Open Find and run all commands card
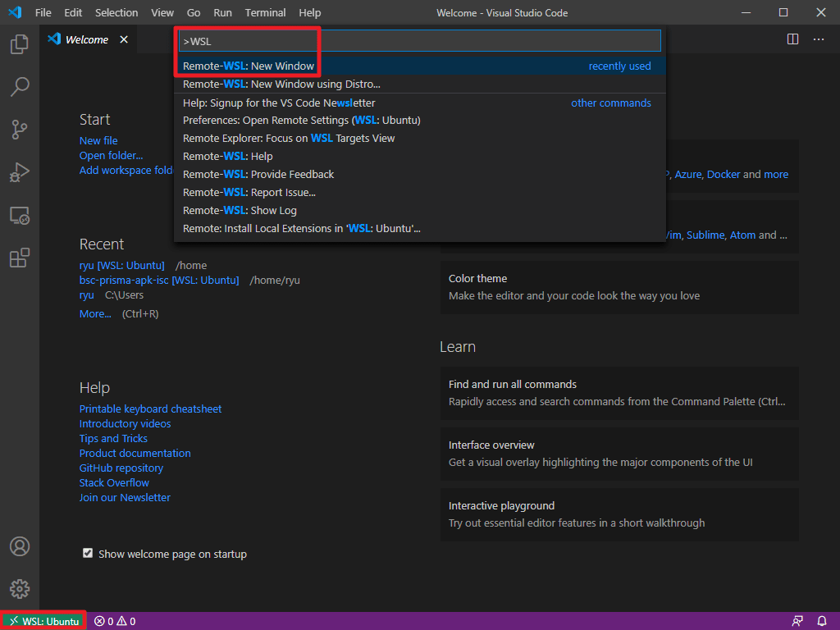This screenshot has height=630, width=840. point(619,393)
